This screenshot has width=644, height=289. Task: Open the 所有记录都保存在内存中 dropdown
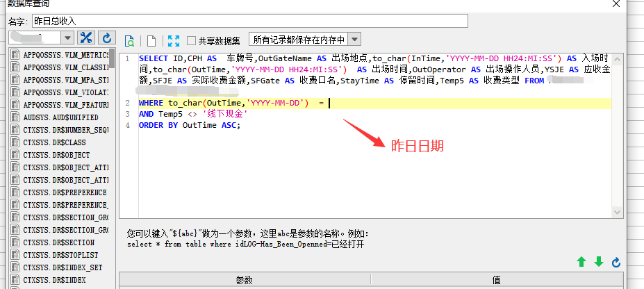click(x=354, y=40)
